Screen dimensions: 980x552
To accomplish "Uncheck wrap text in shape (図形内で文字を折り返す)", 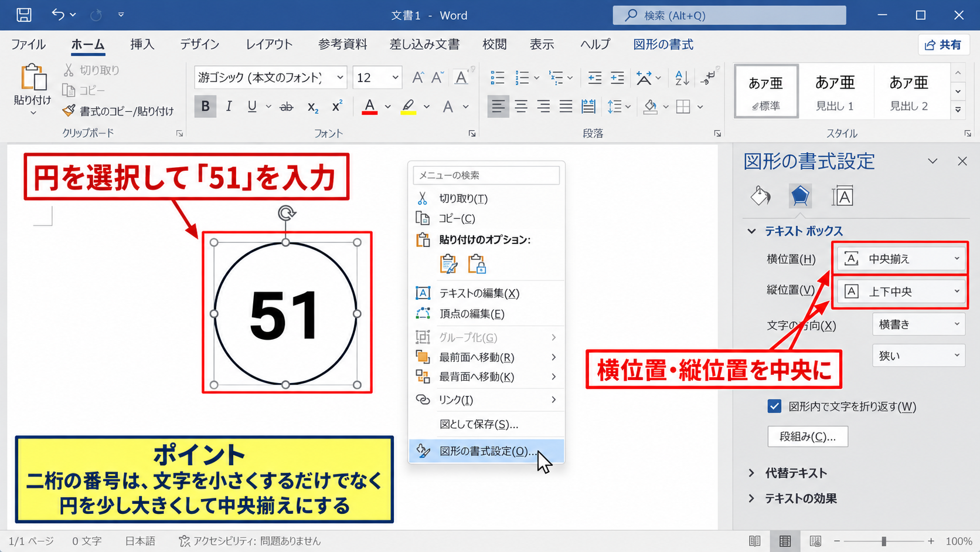I will (774, 406).
